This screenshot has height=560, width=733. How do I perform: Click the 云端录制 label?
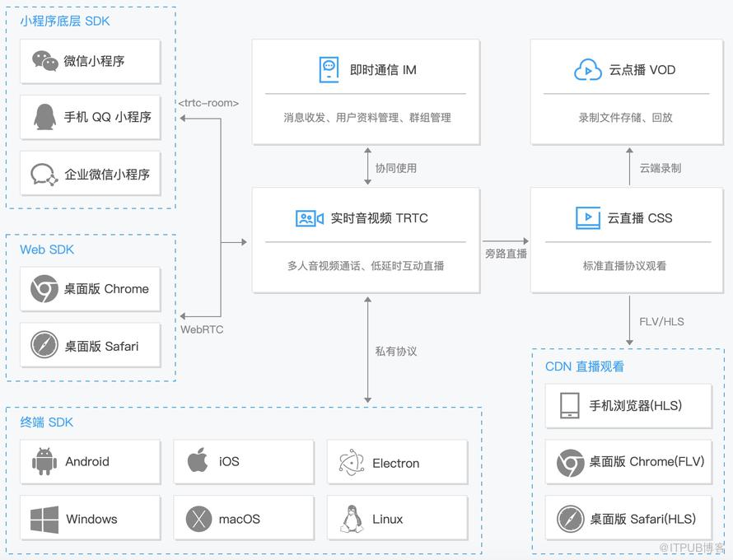[660, 168]
